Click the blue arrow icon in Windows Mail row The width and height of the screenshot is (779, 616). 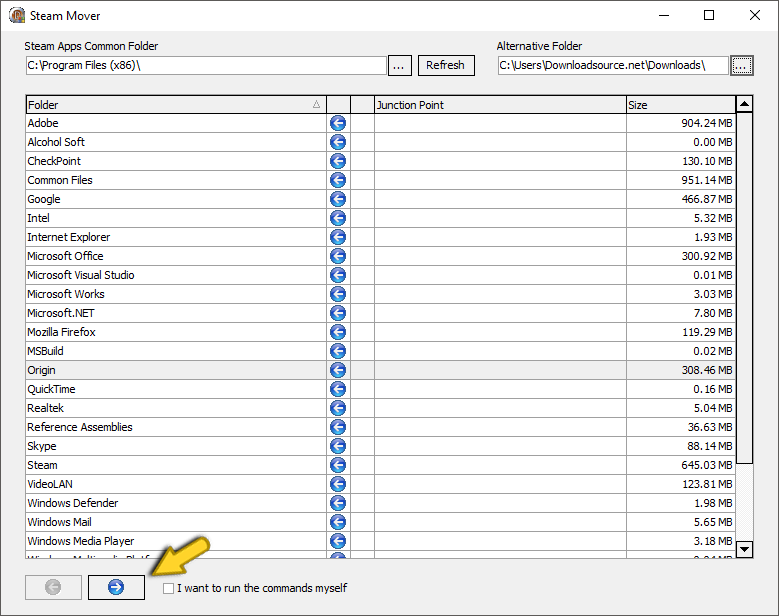tap(338, 522)
